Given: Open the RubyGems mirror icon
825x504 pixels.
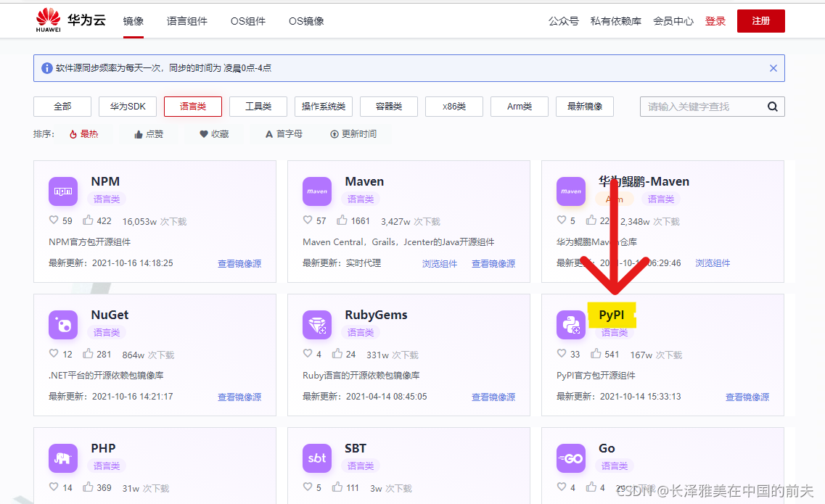Looking at the screenshot, I should (x=317, y=325).
